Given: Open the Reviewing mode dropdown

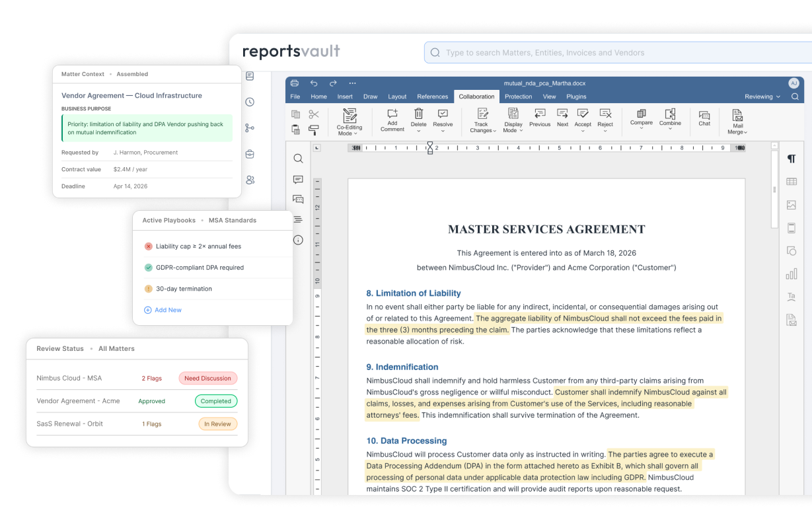Looking at the screenshot, I should (762, 96).
